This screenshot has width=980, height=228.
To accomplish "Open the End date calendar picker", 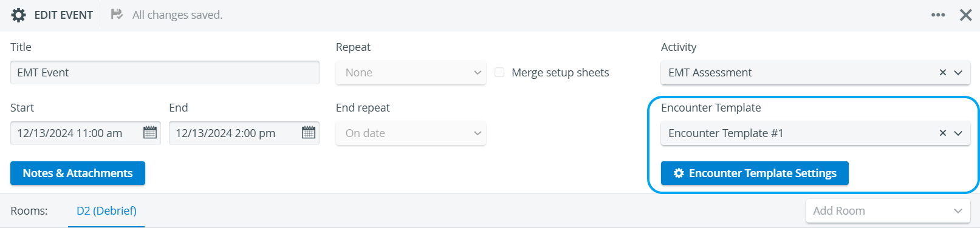I will (309, 133).
